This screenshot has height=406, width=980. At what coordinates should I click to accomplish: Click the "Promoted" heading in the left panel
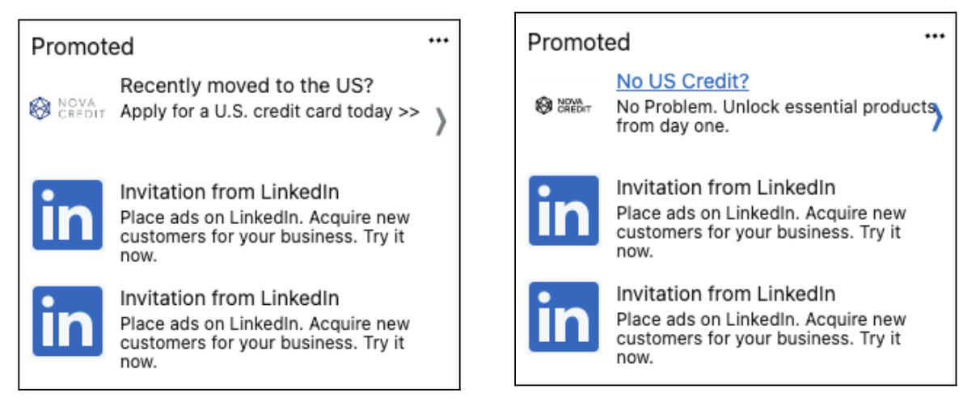(82, 47)
